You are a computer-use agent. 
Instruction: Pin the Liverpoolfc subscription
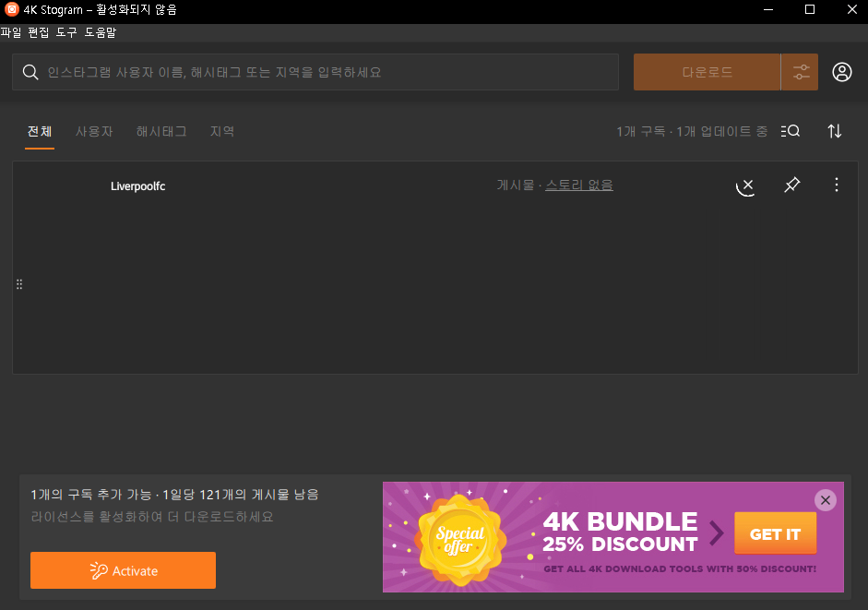[792, 185]
